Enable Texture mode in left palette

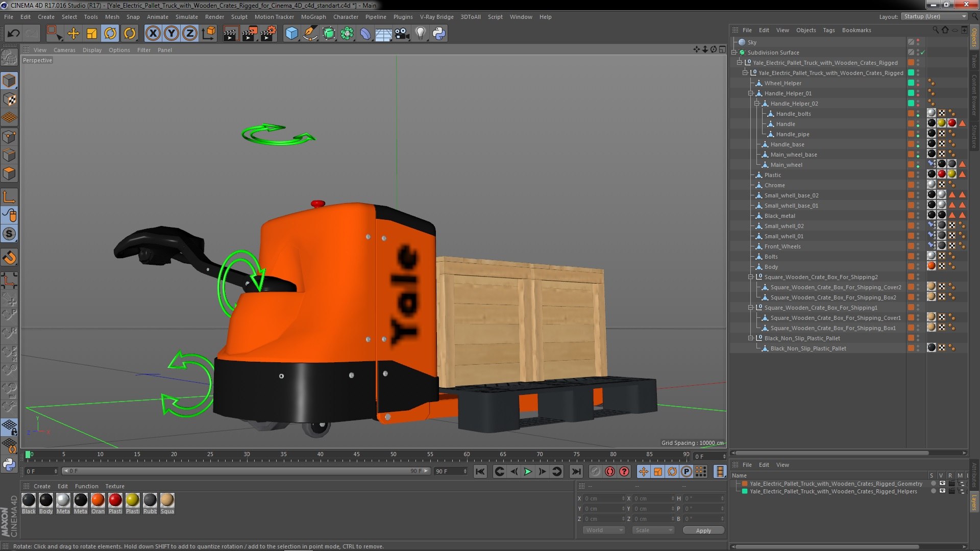click(9, 99)
